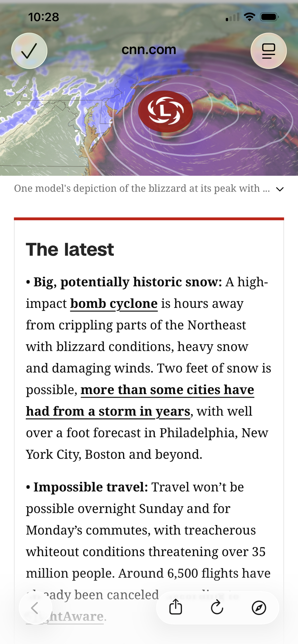Go back using the left chevron button
Image resolution: width=298 pixels, height=644 pixels.
point(35,608)
